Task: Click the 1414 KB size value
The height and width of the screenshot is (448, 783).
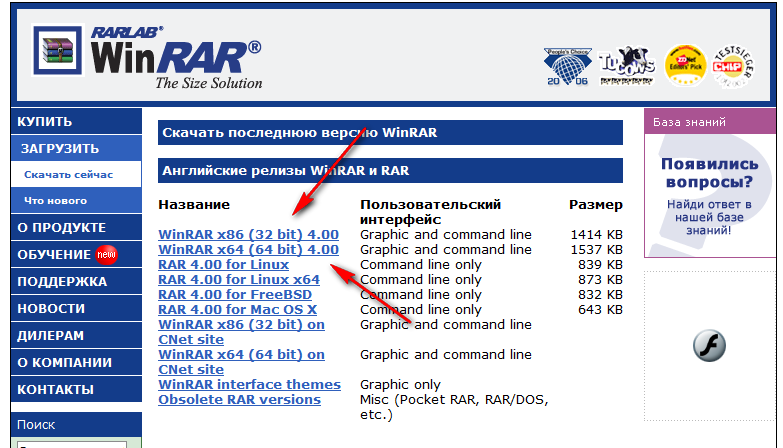Action: 596,235
